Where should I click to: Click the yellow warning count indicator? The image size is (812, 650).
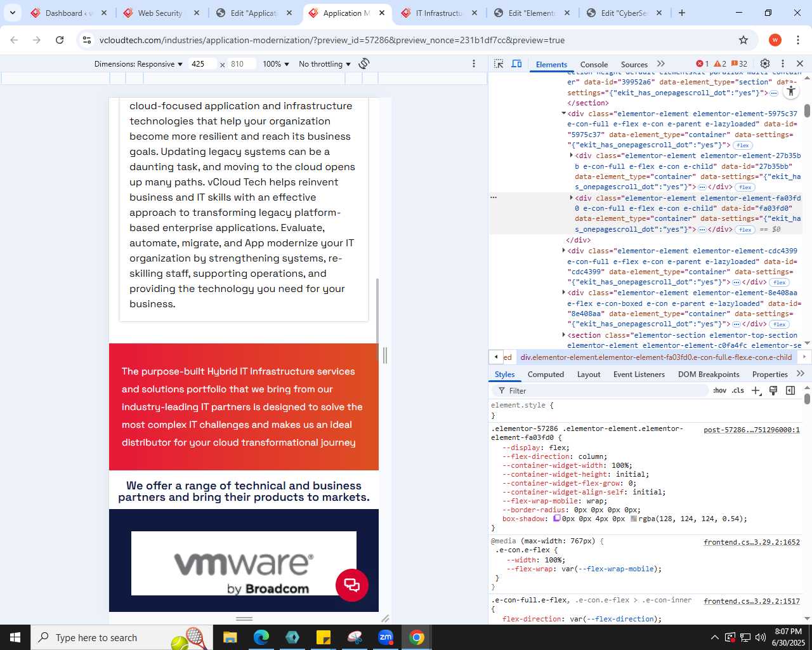[720, 63]
